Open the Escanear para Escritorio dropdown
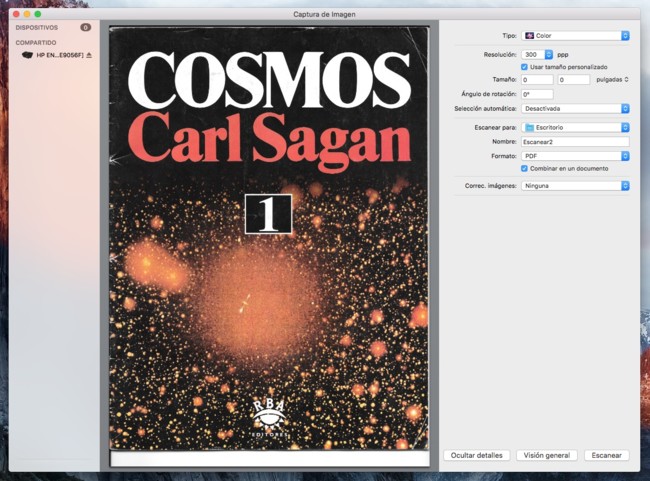 click(575, 127)
